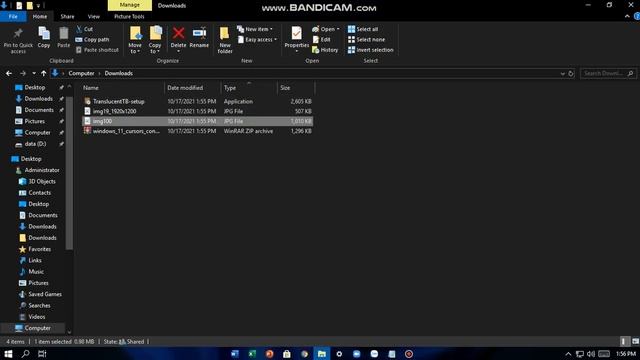Open pinned Downloads in Quick access

pyautogui.click(x=38, y=99)
